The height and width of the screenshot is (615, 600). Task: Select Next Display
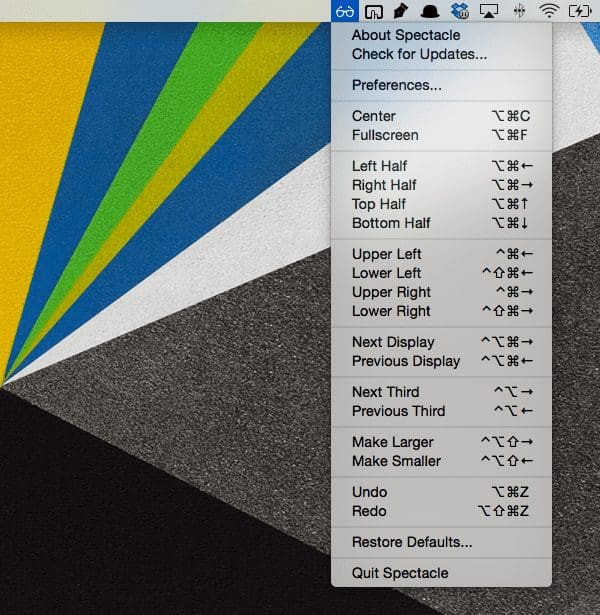click(441, 342)
